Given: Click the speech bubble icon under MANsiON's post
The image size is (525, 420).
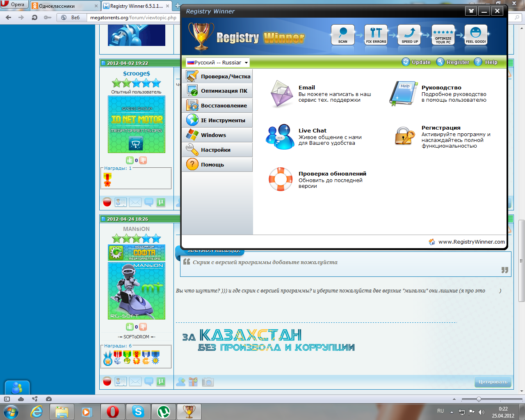Looking at the screenshot, I should pyautogui.click(x=149, y=382).
